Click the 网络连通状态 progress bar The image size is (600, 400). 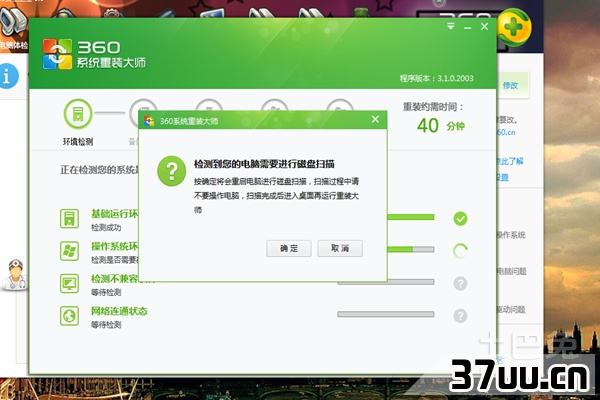[386, 314]
